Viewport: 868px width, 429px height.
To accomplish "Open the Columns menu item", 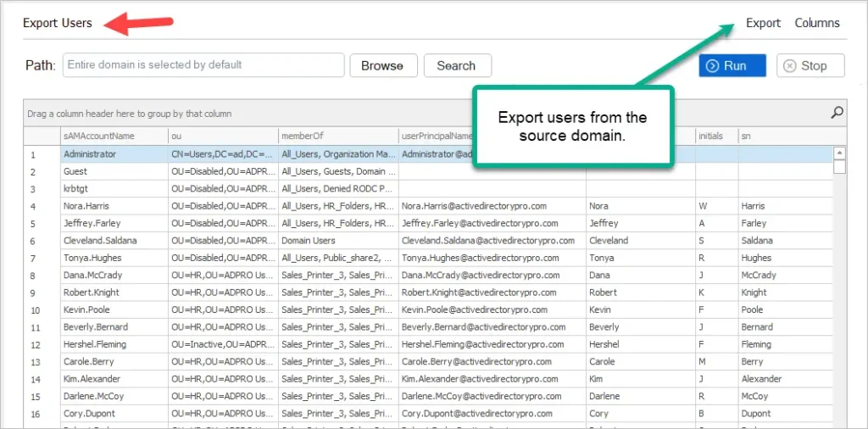I will click(x=817, y=23).
